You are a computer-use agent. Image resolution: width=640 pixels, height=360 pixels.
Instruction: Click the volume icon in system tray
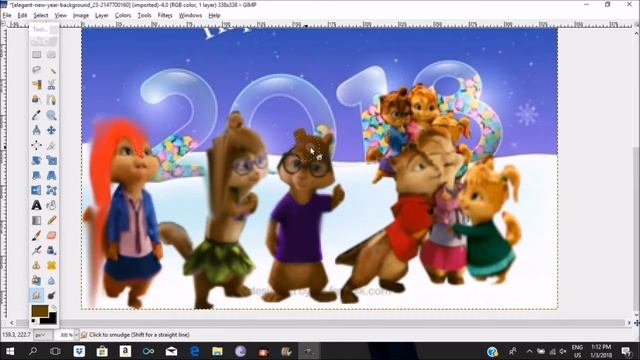pos(563,351)
